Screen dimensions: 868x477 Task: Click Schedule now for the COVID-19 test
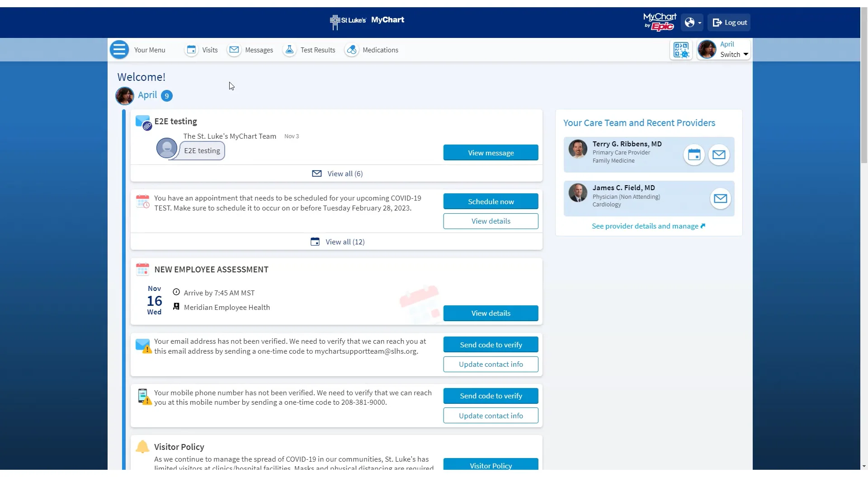click(491, 201)
